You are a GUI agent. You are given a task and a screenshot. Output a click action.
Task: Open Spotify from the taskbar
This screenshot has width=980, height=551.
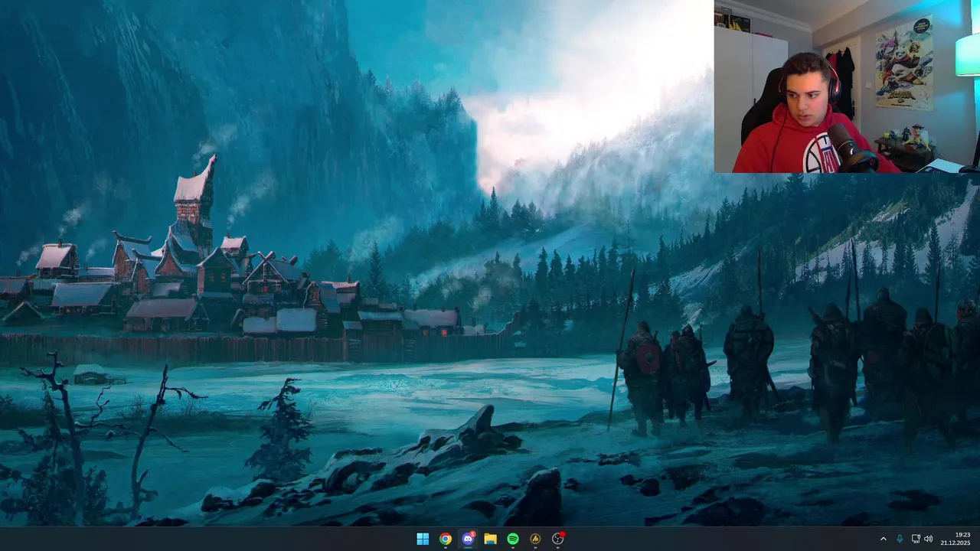tap(513, 539)
